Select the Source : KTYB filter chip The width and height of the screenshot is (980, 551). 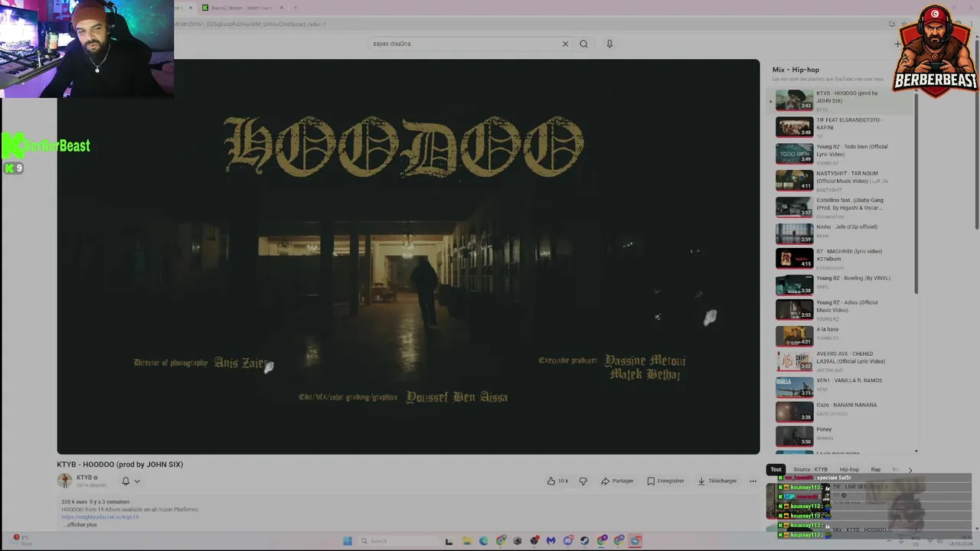810,469
